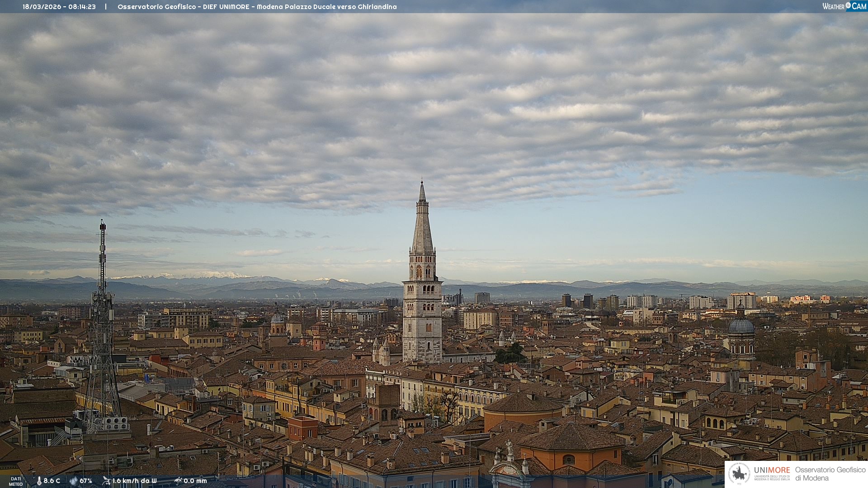Click Osservatorio Geofisico di Modena text
This screenshot has width=868, height=488.
[830, 474]
